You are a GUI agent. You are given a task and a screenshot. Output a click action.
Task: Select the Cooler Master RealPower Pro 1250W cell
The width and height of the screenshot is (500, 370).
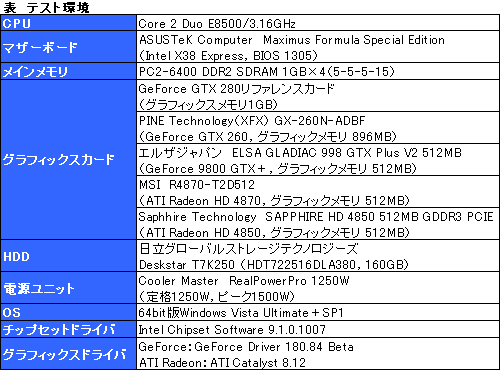(x=318, y=288)
